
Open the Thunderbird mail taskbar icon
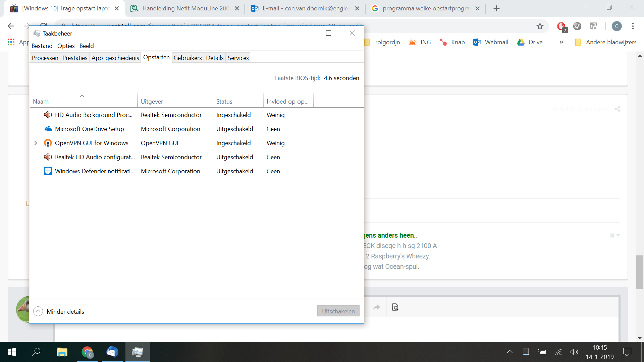[x=112, y=352]
